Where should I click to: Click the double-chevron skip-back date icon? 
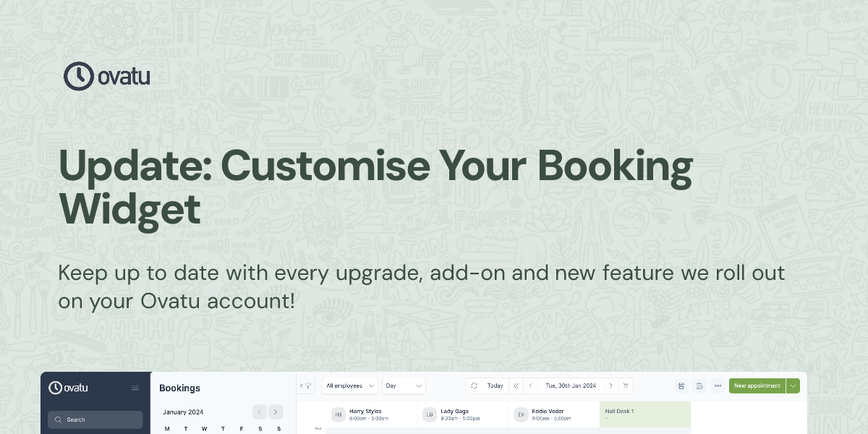point(516,386)
